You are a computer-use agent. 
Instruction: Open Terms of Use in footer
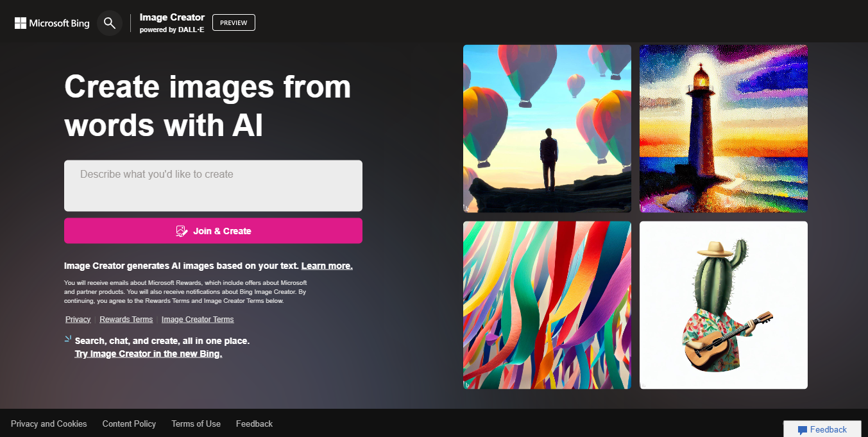coord(196,424)
